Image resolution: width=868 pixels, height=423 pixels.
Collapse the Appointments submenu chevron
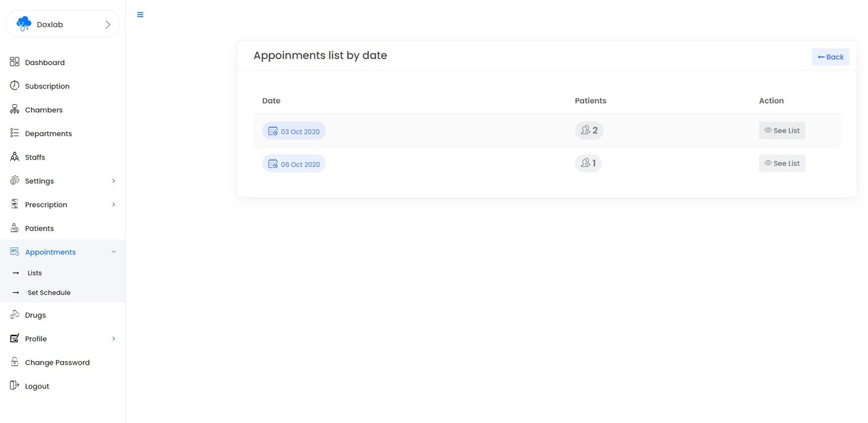[x=113, y=252]
